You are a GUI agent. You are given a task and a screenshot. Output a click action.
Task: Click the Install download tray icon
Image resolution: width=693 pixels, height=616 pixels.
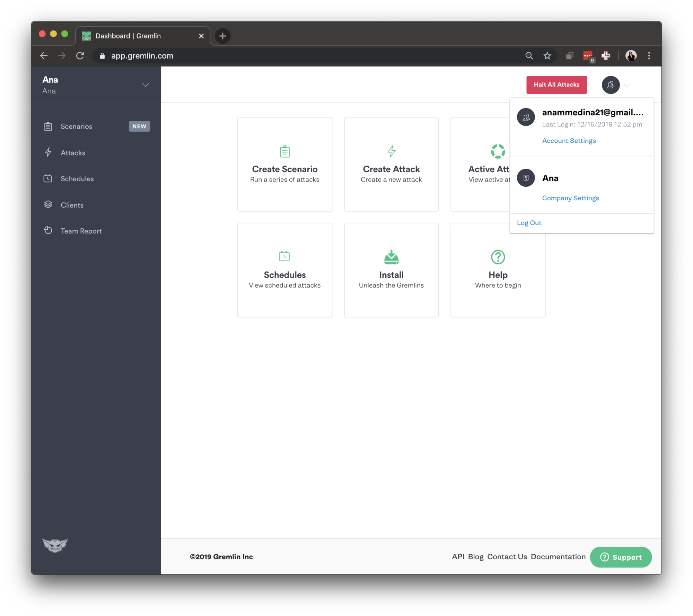(x=391, y=257)
